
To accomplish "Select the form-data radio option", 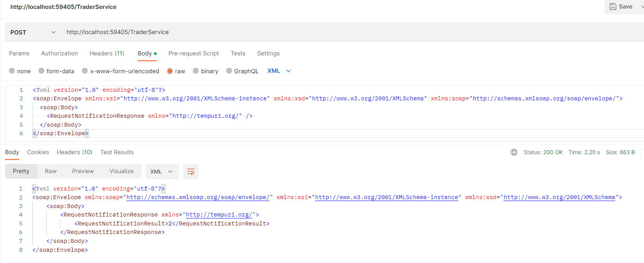I will (42, 71).
